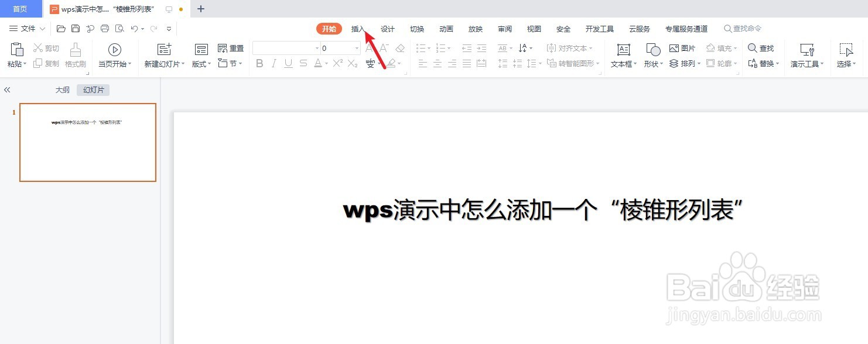Collapse slide panel with double-chevron icon
The height and width of the screenshot is (344, 868).
pyautogui.click(x=7, y=90)
